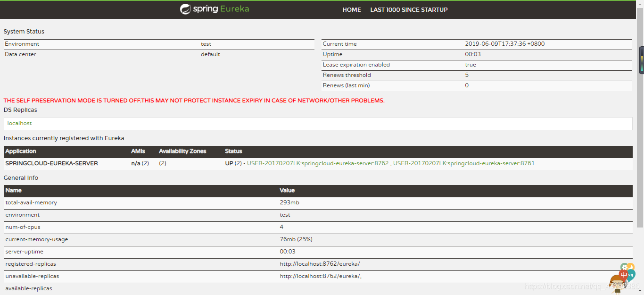Click the unavailable-replicas row label
The height and width of the screenshot is (295, 644).
point(32,276)
